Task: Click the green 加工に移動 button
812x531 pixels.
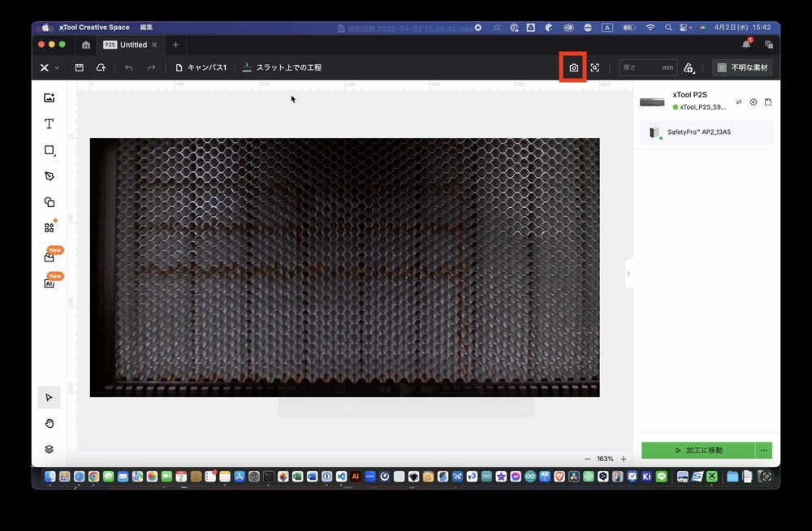Action: coord(698,450)
